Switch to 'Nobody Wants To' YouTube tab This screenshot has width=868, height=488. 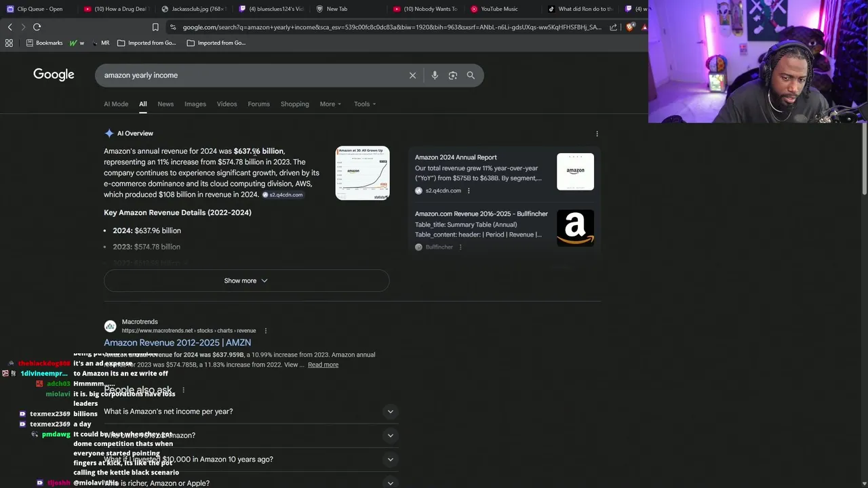click(425, 9)
